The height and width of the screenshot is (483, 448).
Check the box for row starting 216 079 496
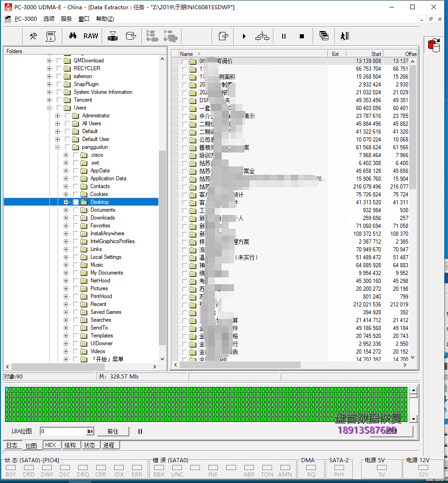(185, 187)
